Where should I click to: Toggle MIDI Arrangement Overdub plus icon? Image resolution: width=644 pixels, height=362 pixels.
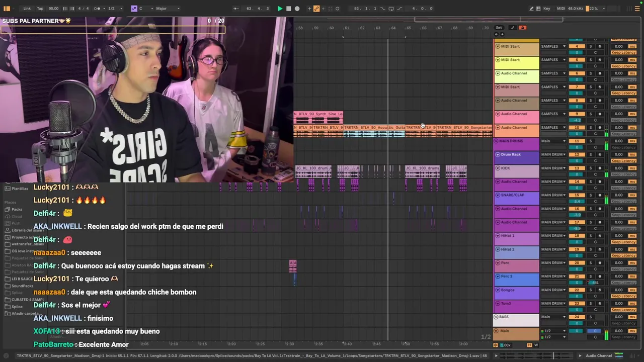pos(309,9)
